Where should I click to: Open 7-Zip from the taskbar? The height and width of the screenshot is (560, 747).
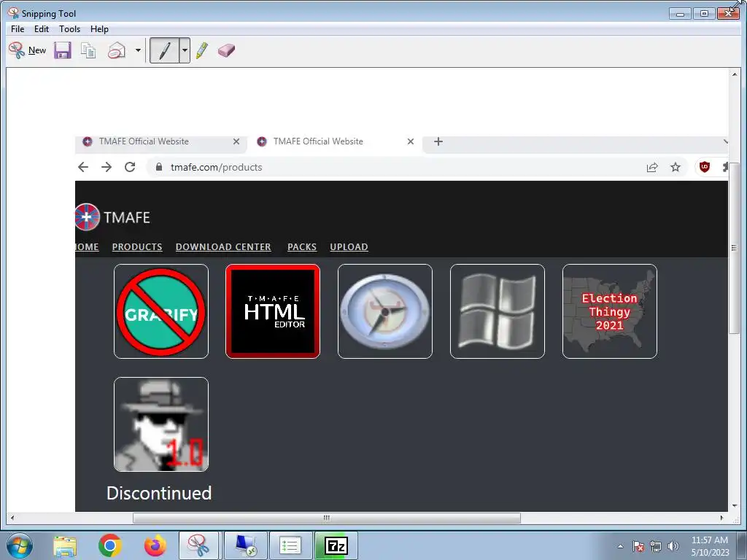pos(336,545)
